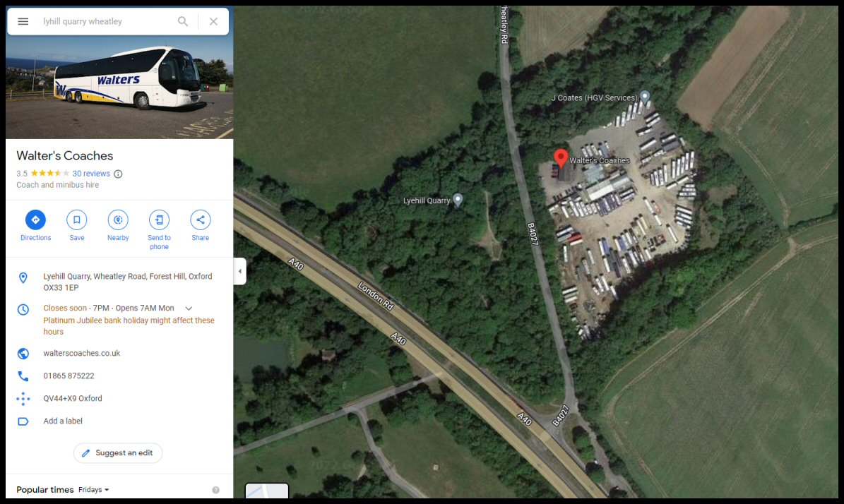
Task: Select the Lyehill Quarry map marker
Action: (x=458, y=200)
